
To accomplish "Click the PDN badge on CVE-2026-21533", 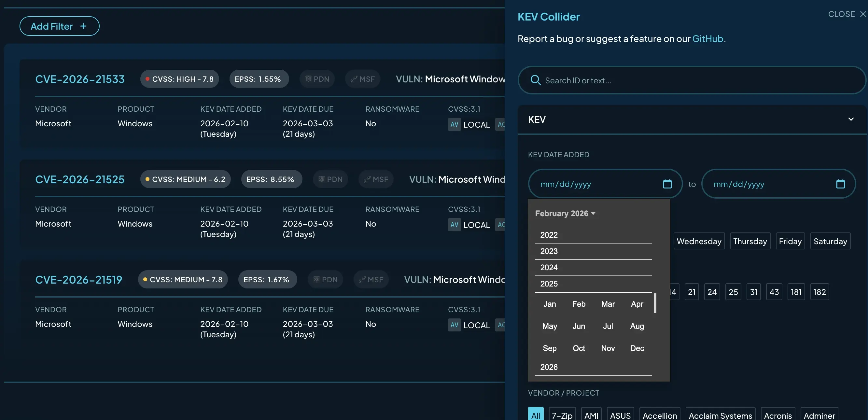I will point(317,79).
